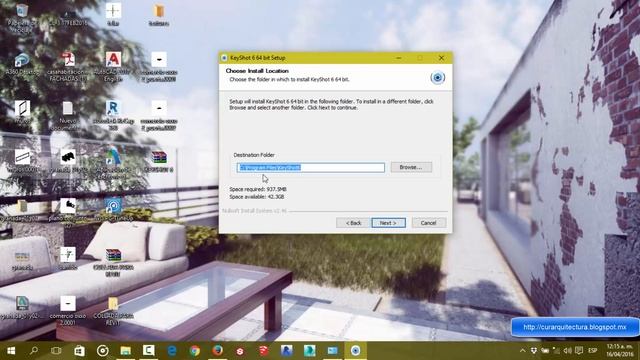Open File Explorer from the taskbar

pos(125,351)
